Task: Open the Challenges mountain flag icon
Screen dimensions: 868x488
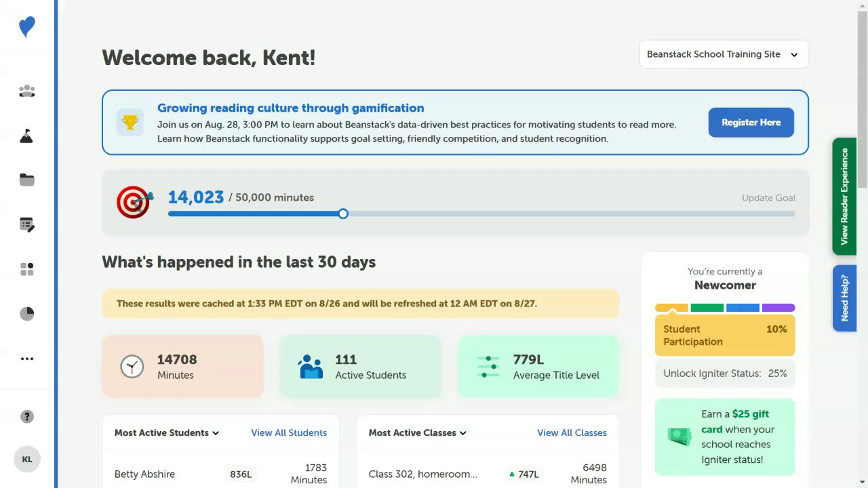Action: (x=27, y=136)
